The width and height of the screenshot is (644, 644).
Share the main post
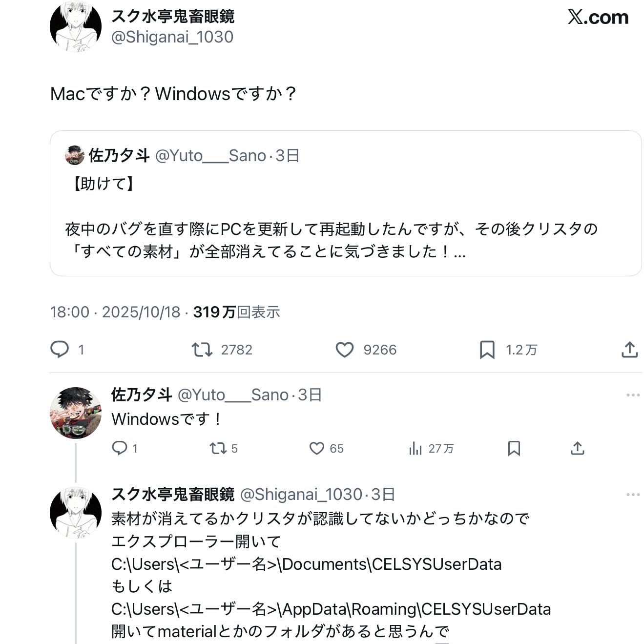pos(629,350)
